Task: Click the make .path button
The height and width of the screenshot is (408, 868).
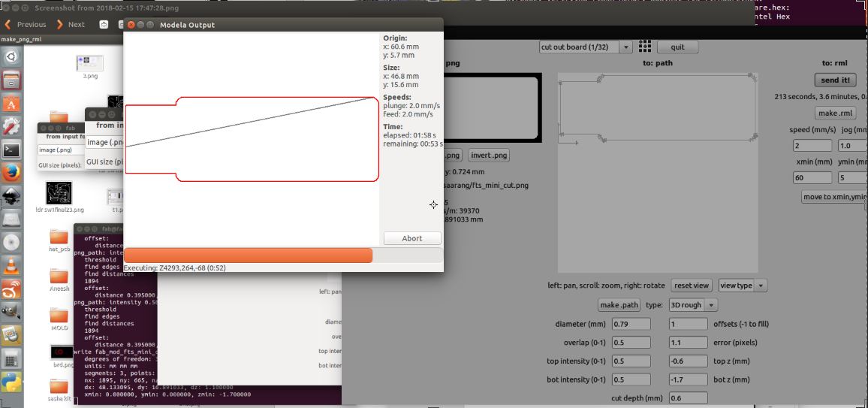Action: 619,304
